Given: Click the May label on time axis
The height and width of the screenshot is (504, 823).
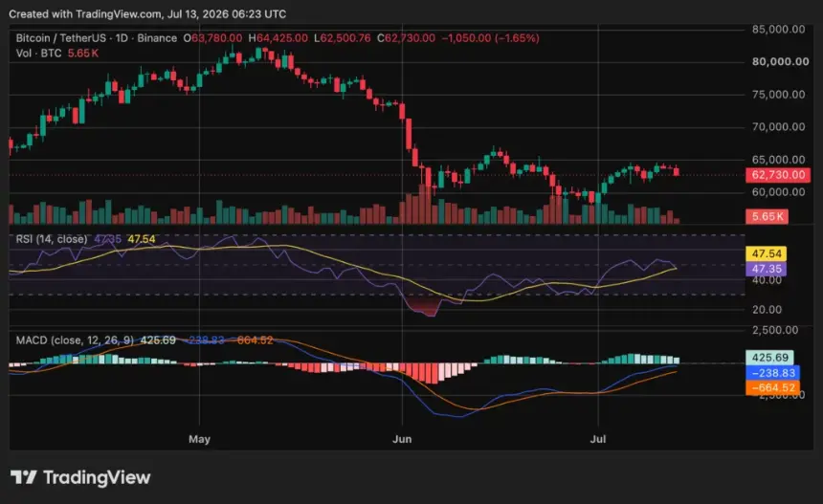Looking at the screenshot, I should (199, 439).
